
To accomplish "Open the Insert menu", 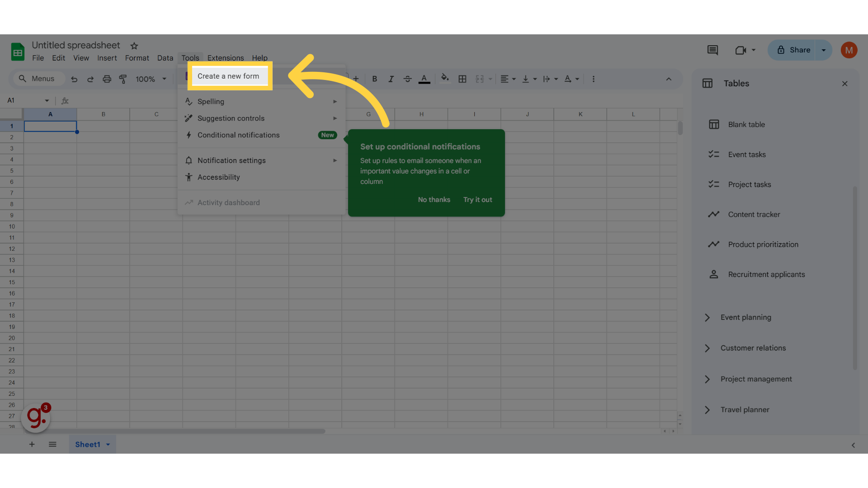I will 107,58.
